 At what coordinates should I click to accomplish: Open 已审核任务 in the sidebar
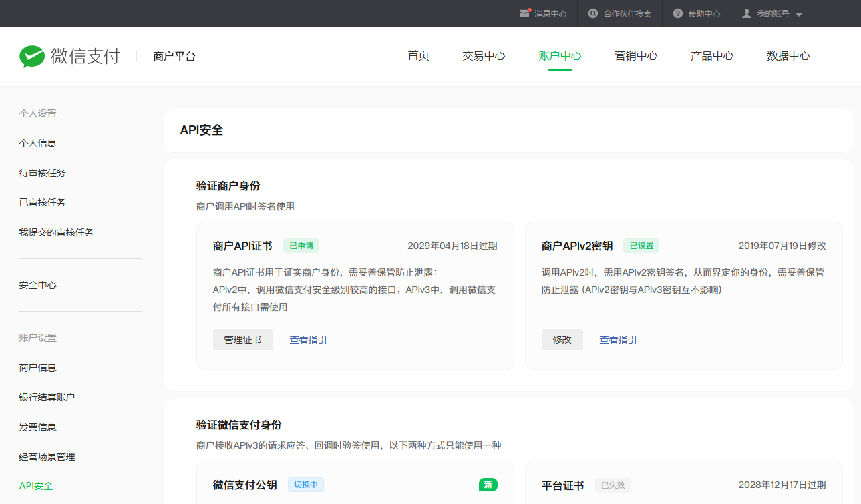43,202
